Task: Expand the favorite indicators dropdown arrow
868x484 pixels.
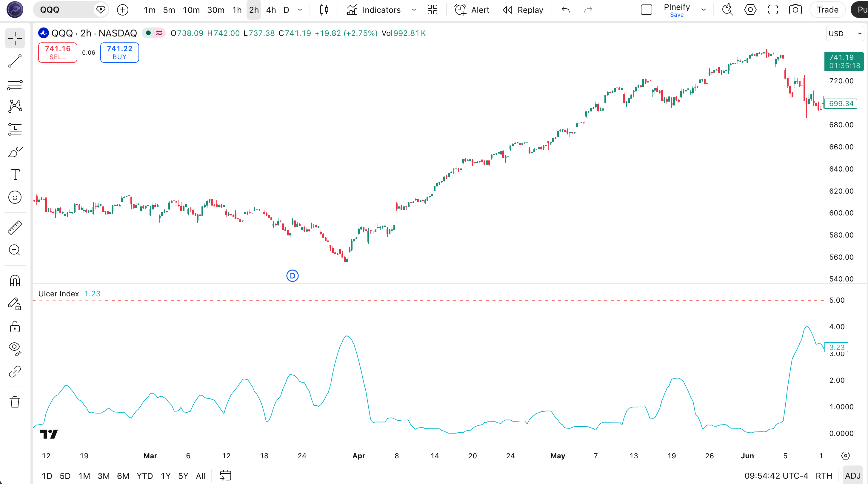Action: point(414,10)
